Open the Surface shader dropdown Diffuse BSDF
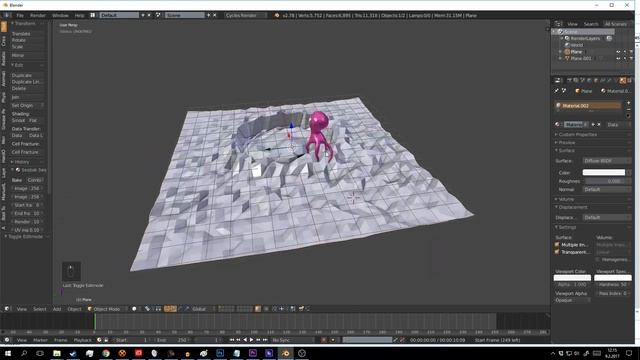This screenshot has height=360, width=640. coord(607,161)
